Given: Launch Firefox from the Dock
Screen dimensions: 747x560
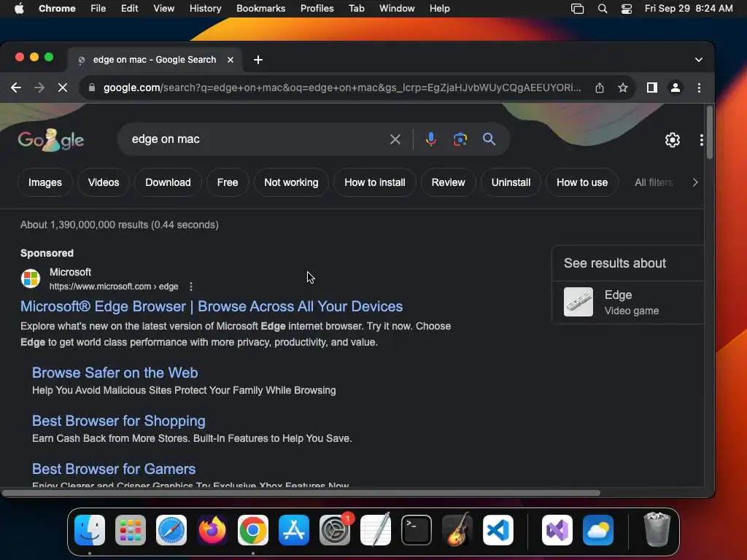Looking at the screenshot, I should (212, 530).
